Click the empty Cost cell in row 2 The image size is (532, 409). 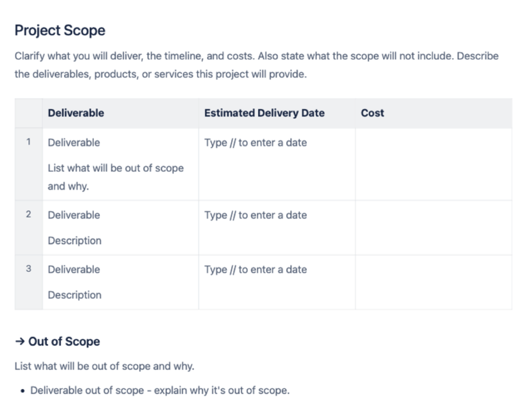coord(433,227)
